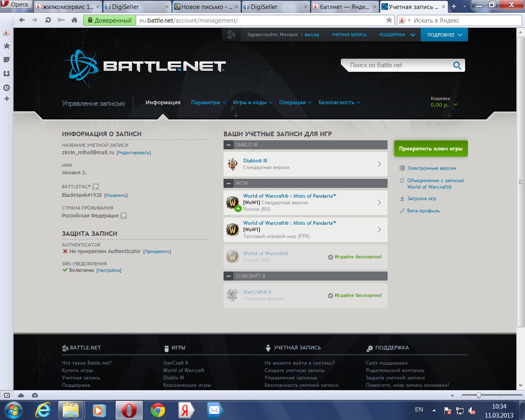
Task: Click Opera's home button
Action: tap(74, 20)
